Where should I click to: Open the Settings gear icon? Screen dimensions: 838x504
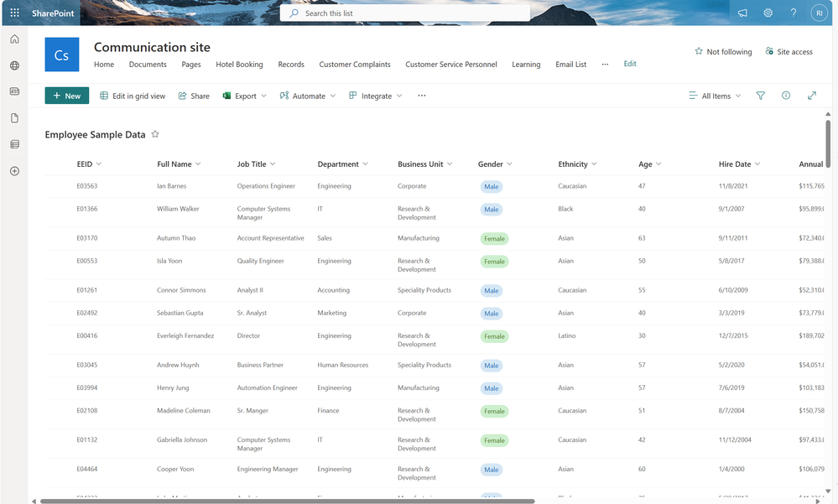pos(768,13)
